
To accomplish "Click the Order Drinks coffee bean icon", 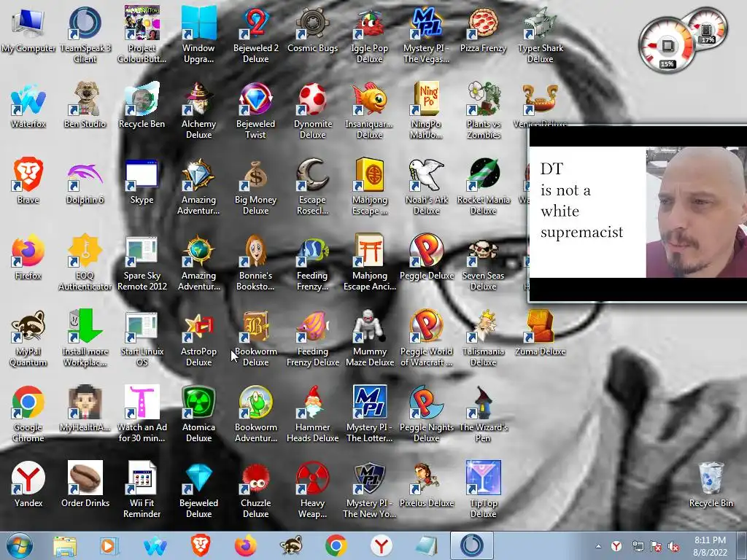I will 85,485.
